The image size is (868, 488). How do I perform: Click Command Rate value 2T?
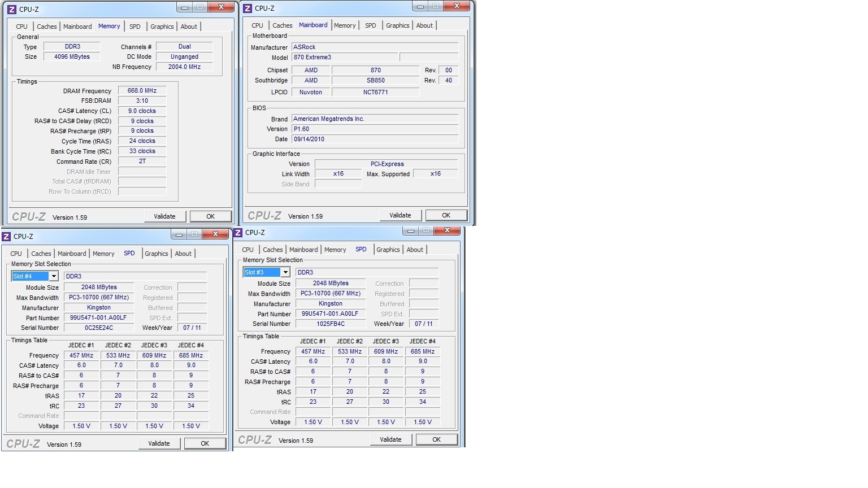[x=142, y=161]
